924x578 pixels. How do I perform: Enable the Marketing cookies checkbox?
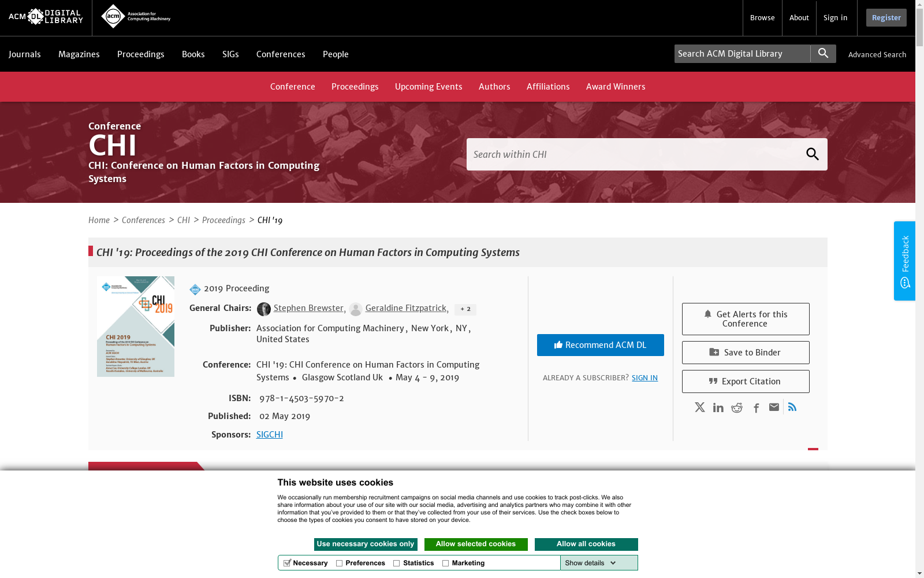pyautogui.click(x=446, y=563)
